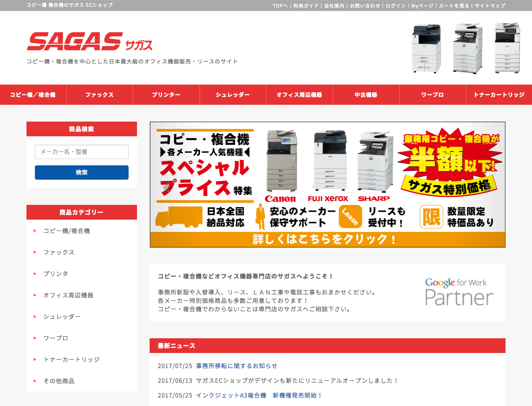Screen dimensions: 532x406
Task: Click the SHARP brand logo in banner
Action: click(374, 199)
